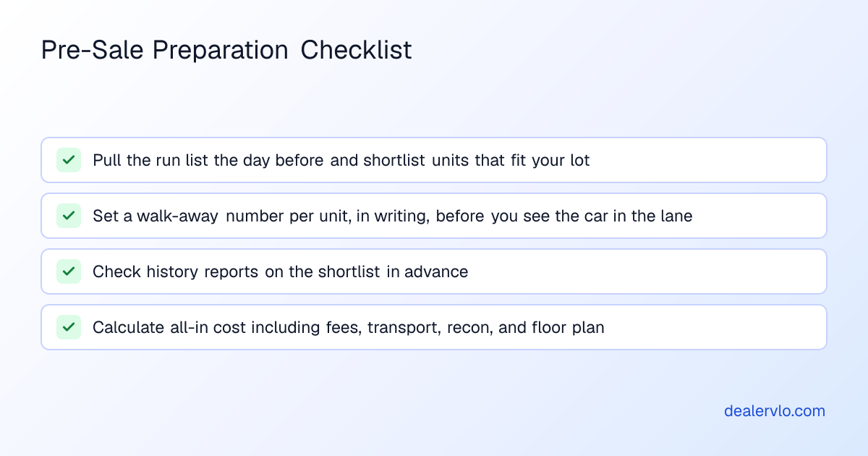The height and width of the screenshot is (456, 868).
Task: Uncheck the 'Calculate all-in cost' checkbox
Action: coord(69,327)
